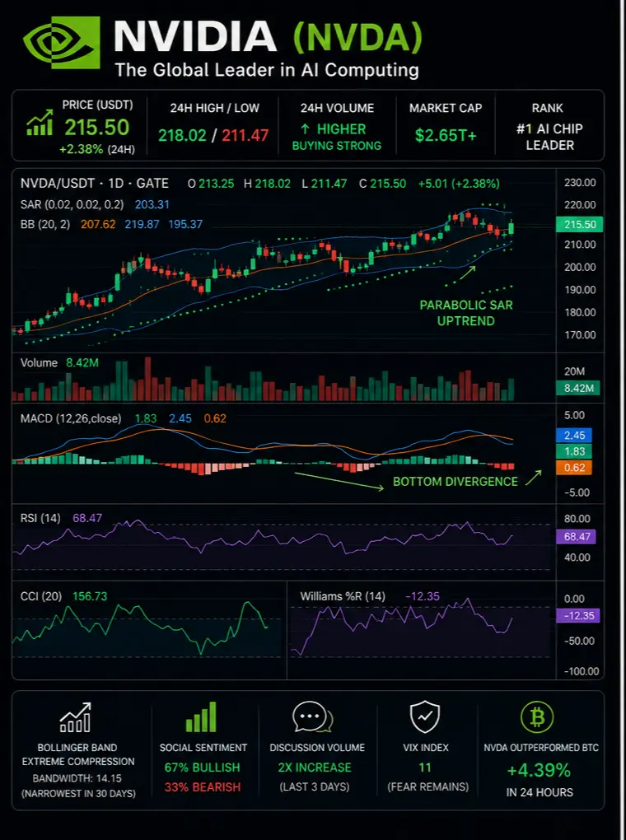Click the PARABOLIC SAR UPTREND annotation
The image size is (626, 840).
click(465, 313)
